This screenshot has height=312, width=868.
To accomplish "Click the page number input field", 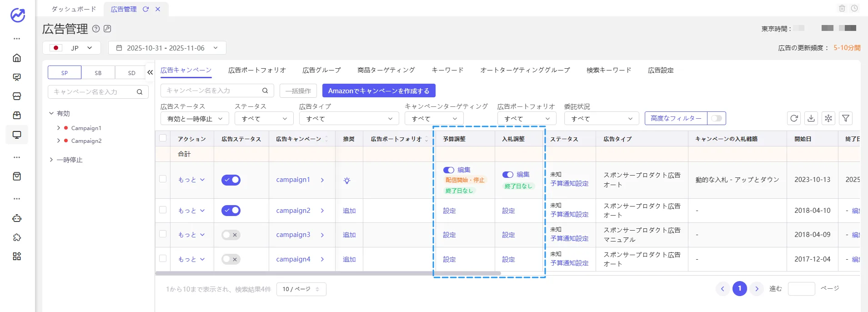I will point(801,289).
